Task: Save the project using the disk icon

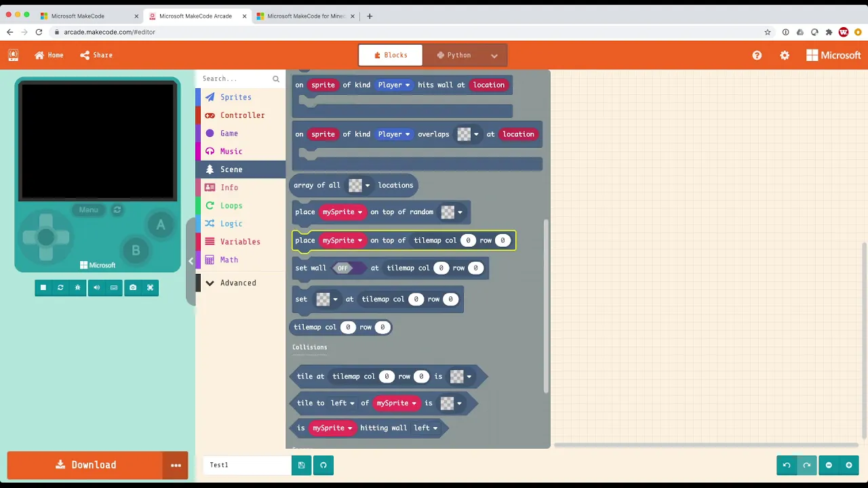Action: (x=301, y=465)
